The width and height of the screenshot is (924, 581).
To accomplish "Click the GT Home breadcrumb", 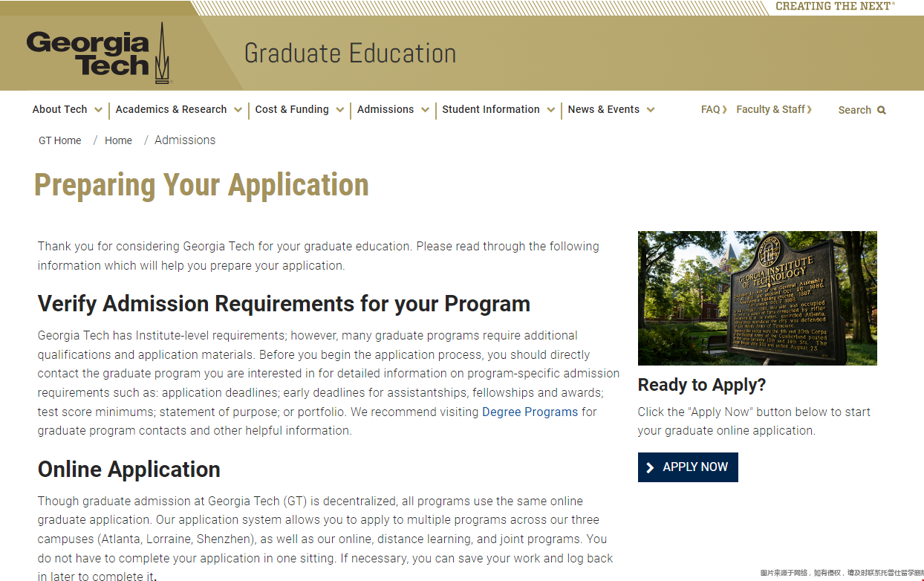I will 60,140.
